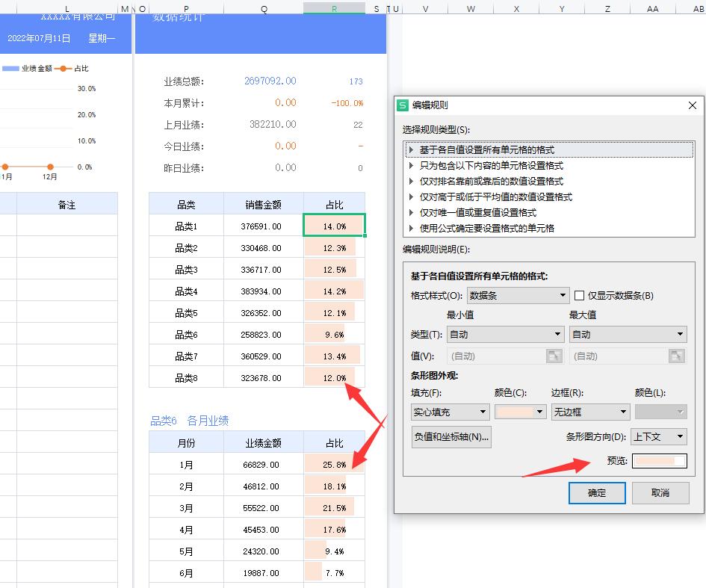Click the 确定 button to confirm the rule
The width and height of the screenshot is (706, 588).
tap(596, 493)
